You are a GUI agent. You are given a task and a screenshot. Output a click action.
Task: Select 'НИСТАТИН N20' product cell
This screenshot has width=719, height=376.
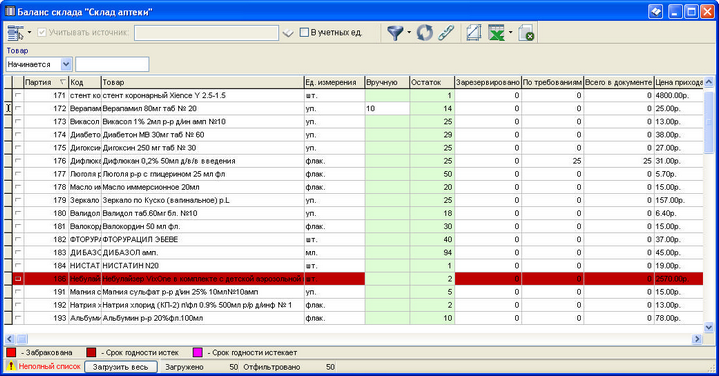tap(202, 265)
